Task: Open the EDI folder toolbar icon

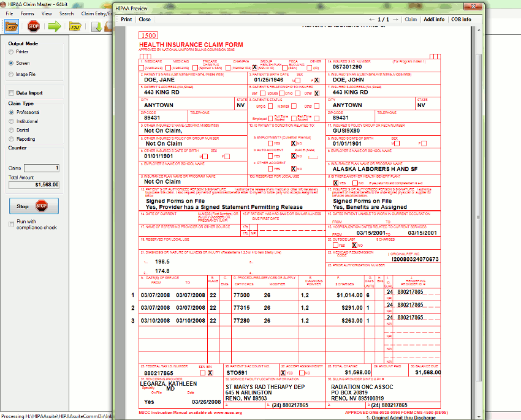Action: [x=77, y=26]
